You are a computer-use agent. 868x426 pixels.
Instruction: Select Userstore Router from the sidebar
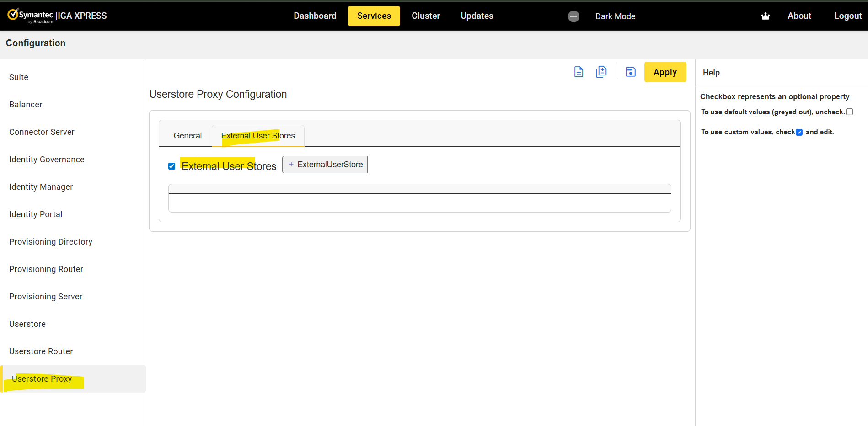click(41, 351)
